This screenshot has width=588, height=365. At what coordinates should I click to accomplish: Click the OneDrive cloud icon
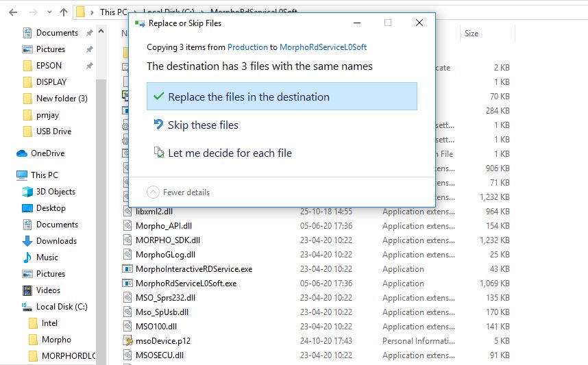(22, 153)
